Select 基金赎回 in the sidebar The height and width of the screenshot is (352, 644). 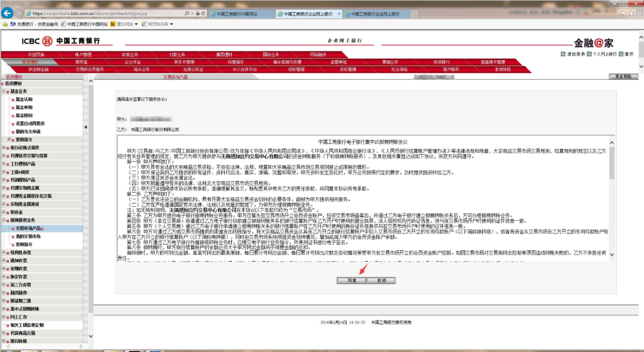click(24, 115)
